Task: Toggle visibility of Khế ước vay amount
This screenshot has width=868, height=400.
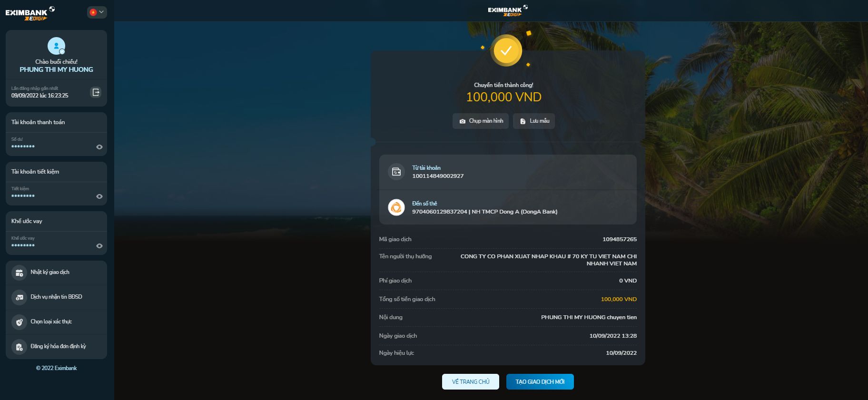Action: coord(99,246)
